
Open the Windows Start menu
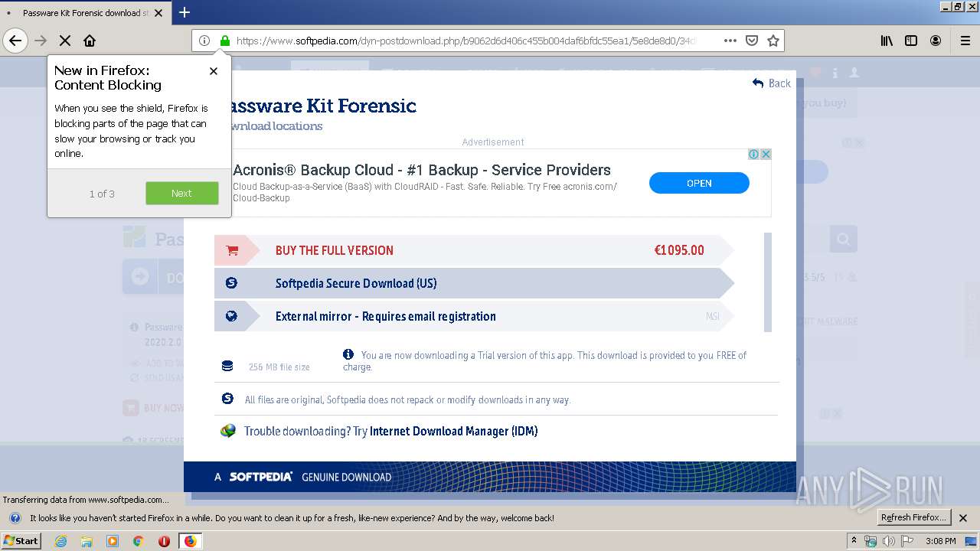pyautogui.click(x=21, y=541)
